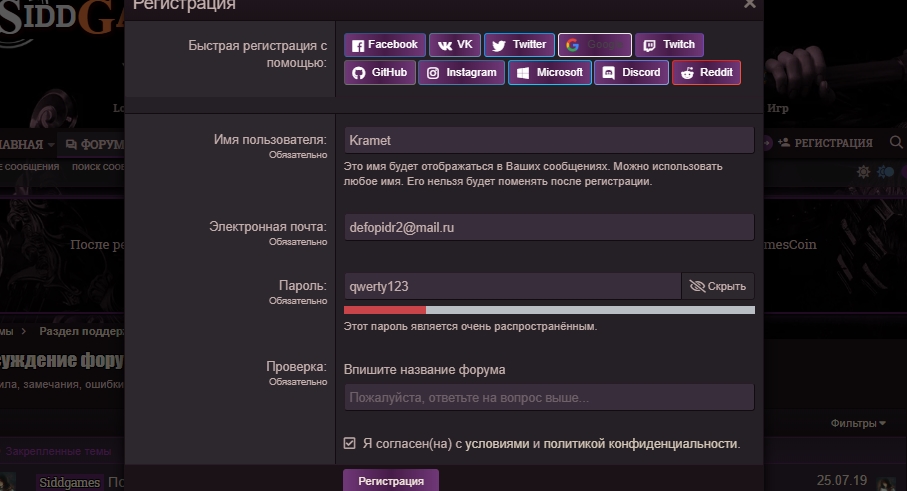Viewport: 907px width, 491px height.
Task: Submit the Регистрация button at form bottom
Action: (x=391, y=481)
